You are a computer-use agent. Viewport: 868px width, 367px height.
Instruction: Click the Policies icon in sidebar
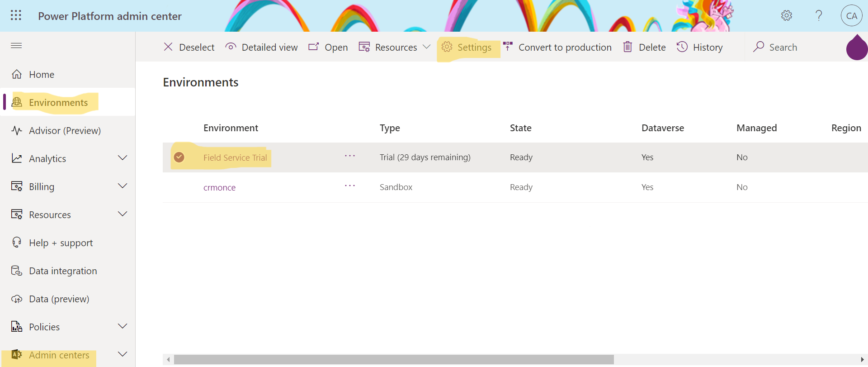point(17,327)
